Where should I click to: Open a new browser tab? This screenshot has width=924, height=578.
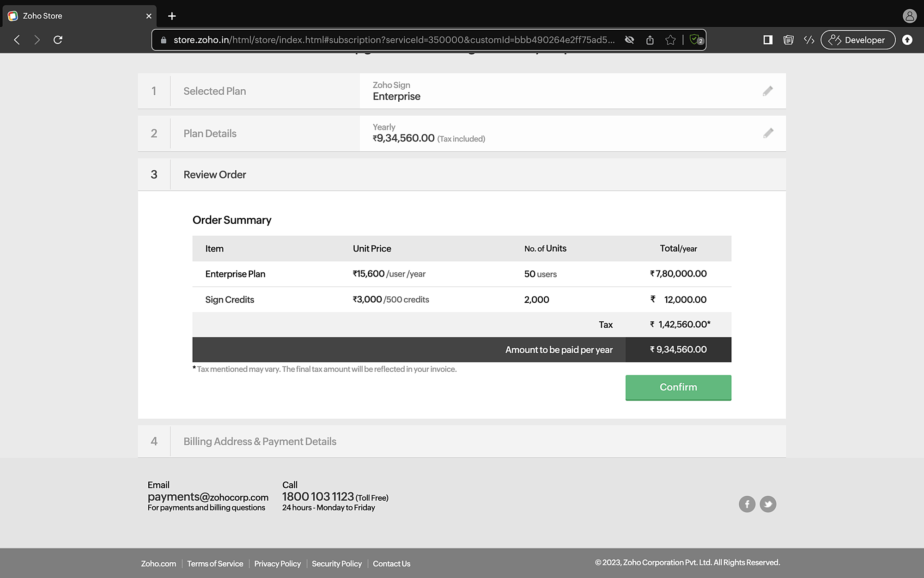pos(172,16)
